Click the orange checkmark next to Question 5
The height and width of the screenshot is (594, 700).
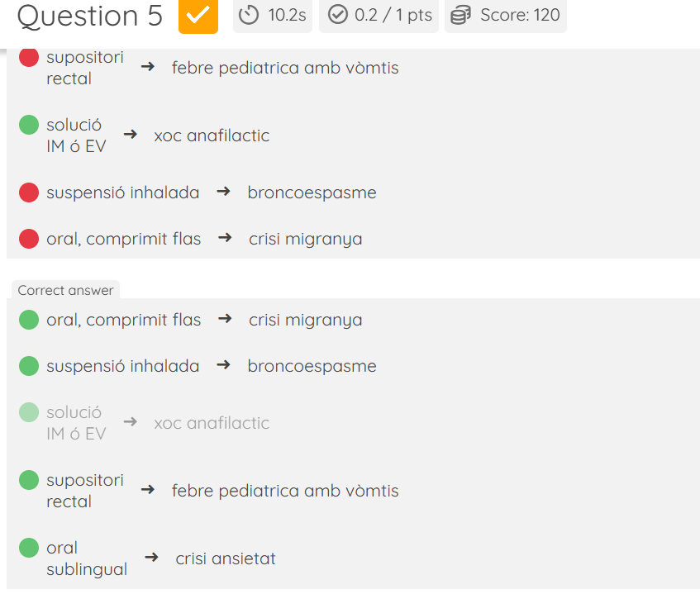coord(198,17)
